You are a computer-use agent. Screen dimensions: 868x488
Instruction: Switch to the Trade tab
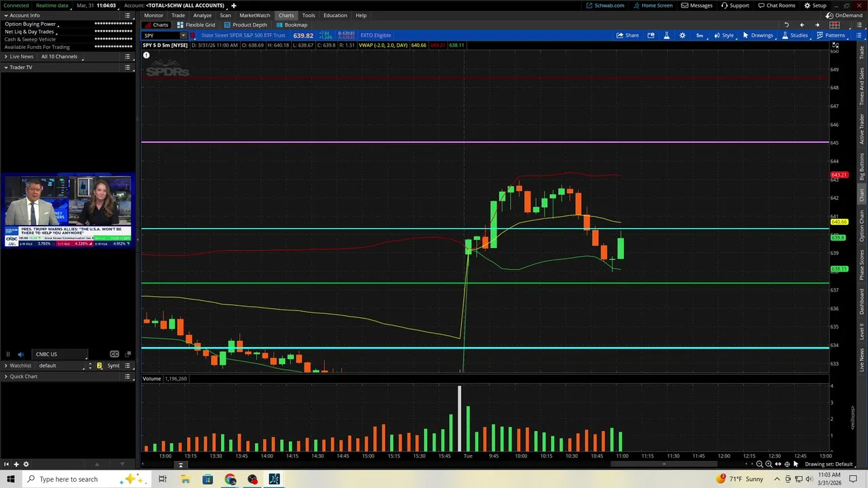pyautogui.click(x=178, y=15)
